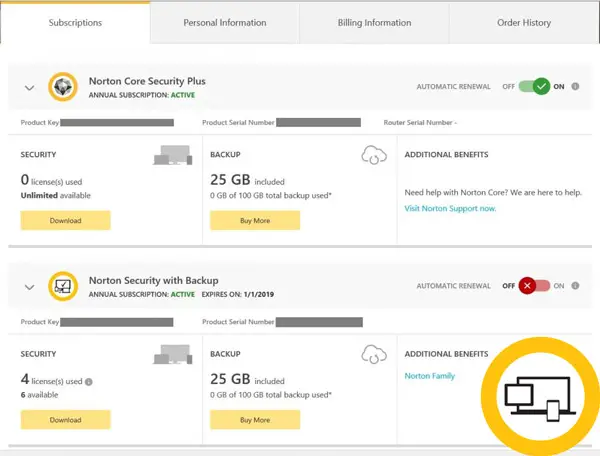The width and height of the screenshot is (600, 456).
Task: Click the cloud backup icon under Security with Backup
Action: pos(374,353)
